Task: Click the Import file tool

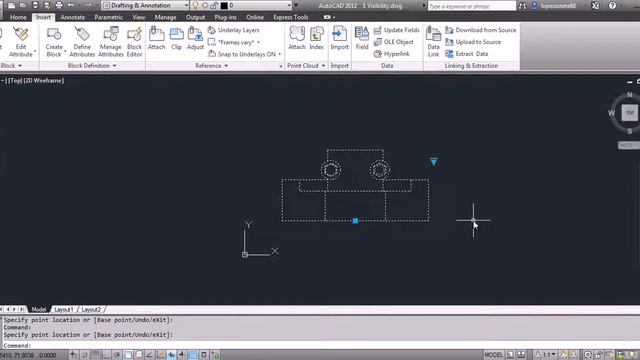Action: pos(340,38)
